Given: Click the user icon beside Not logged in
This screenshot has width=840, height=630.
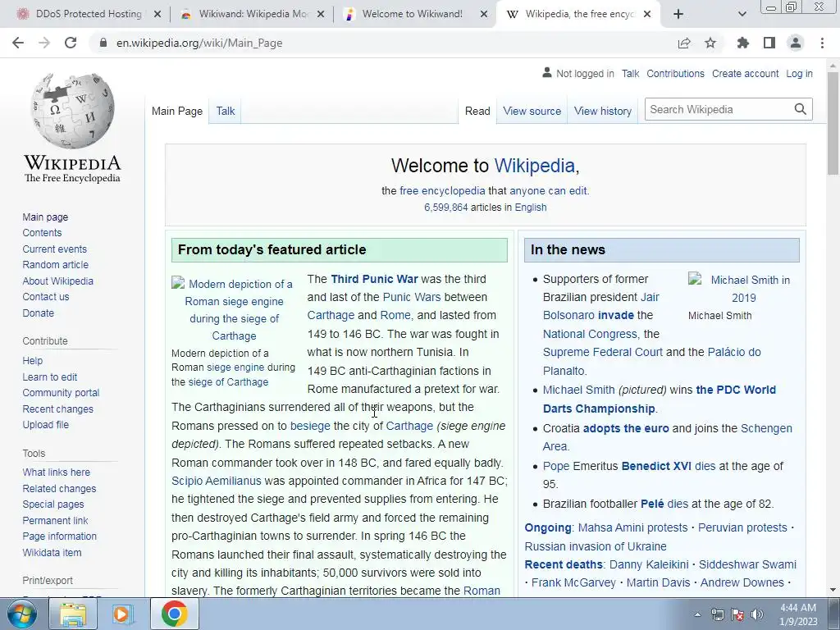Looking at the screenshot, I should point(547,72).
